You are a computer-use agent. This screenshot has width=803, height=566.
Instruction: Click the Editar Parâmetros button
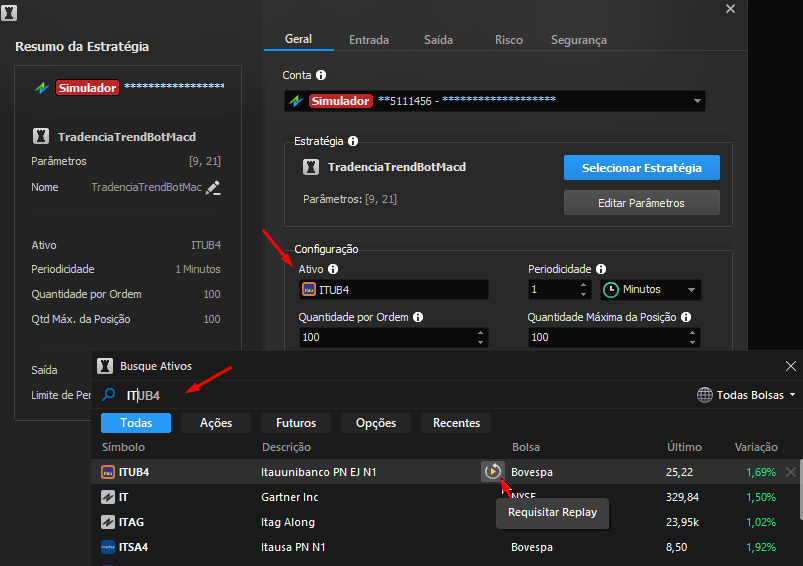642,203
